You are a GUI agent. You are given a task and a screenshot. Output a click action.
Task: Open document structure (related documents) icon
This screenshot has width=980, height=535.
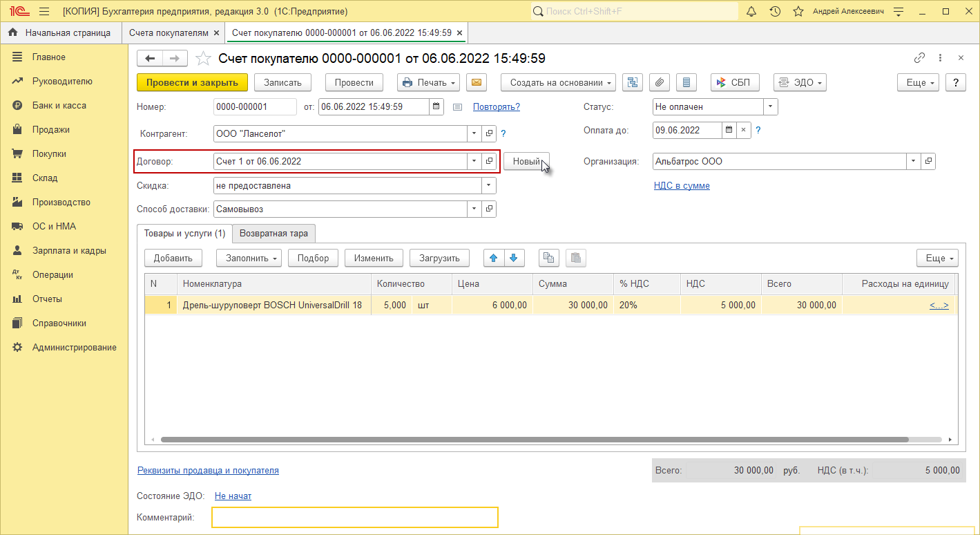632,82
